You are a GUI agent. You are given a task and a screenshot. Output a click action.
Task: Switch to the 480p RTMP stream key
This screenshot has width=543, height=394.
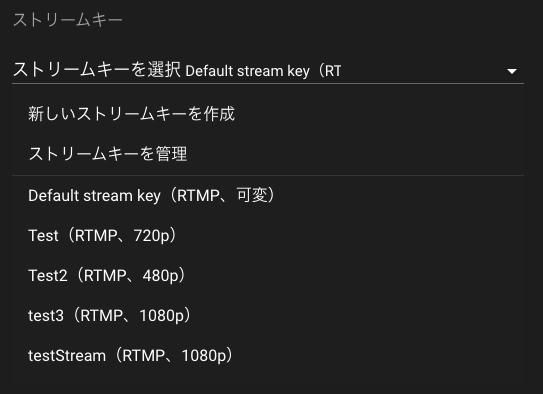coord(268,276)
